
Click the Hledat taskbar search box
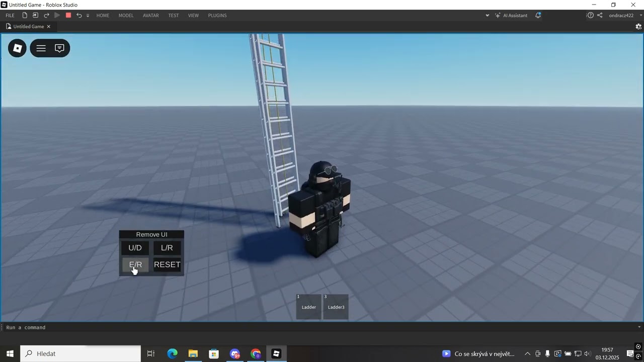[80, 354]
